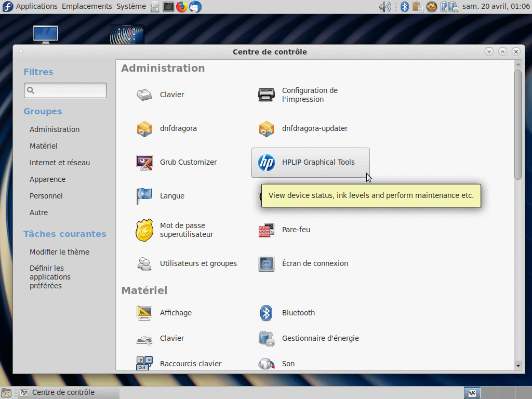
Task: Filter by Personnel group
Action: click(46, 196)
